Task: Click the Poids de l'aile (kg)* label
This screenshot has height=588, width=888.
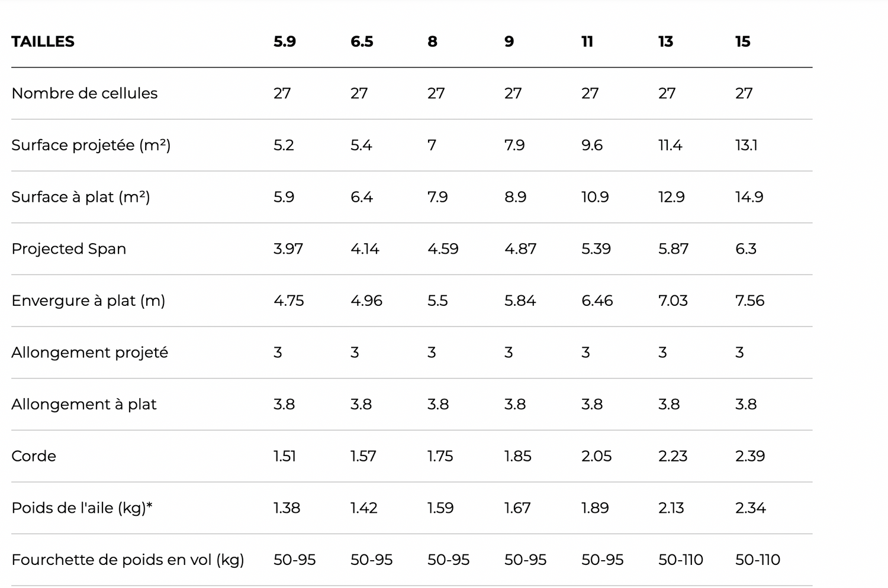Action: pos(82,508)
